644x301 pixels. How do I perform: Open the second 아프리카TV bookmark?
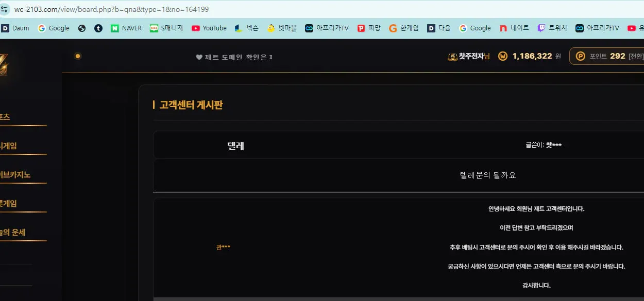point(597,28)
